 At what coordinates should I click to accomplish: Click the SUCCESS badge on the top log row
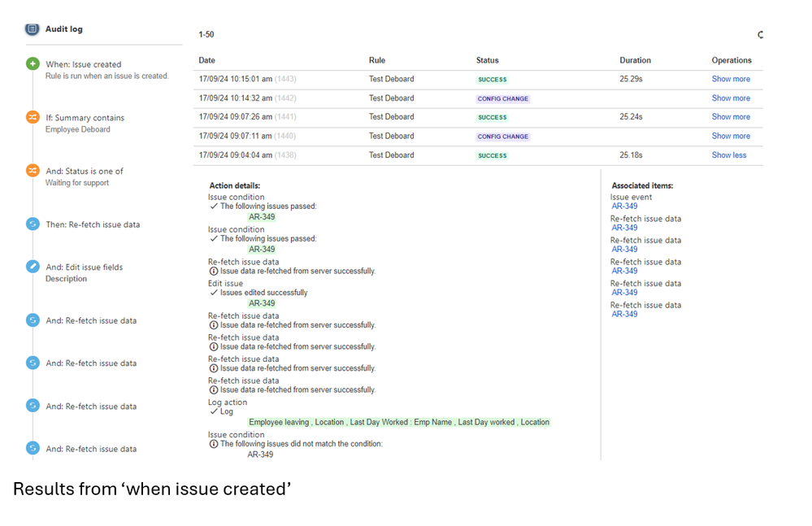coord(492,79)
